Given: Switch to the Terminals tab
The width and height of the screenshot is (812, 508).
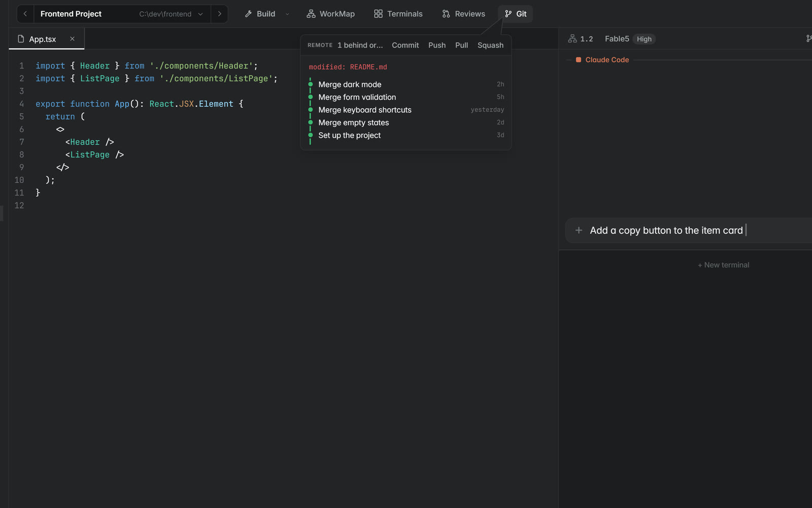Looking at the screenshot, I should pyautogui.click(x=398, y=14).
